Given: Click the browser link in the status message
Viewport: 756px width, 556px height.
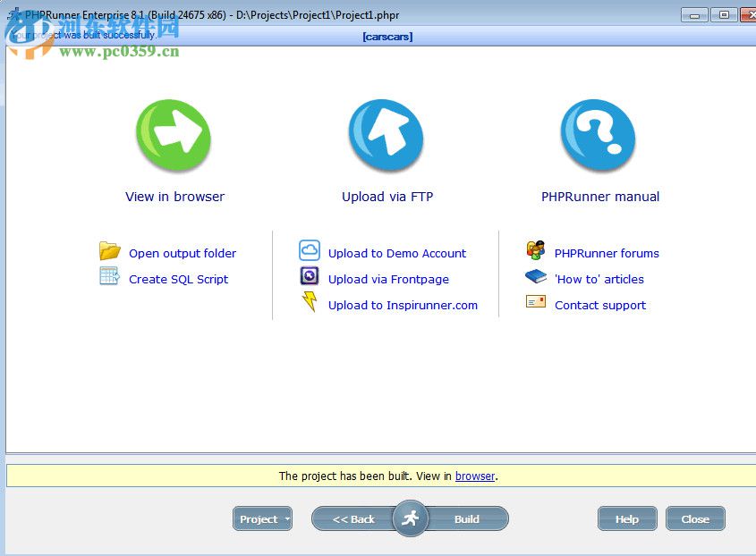Looking at the screenshot, I should (x=474, y=476).
